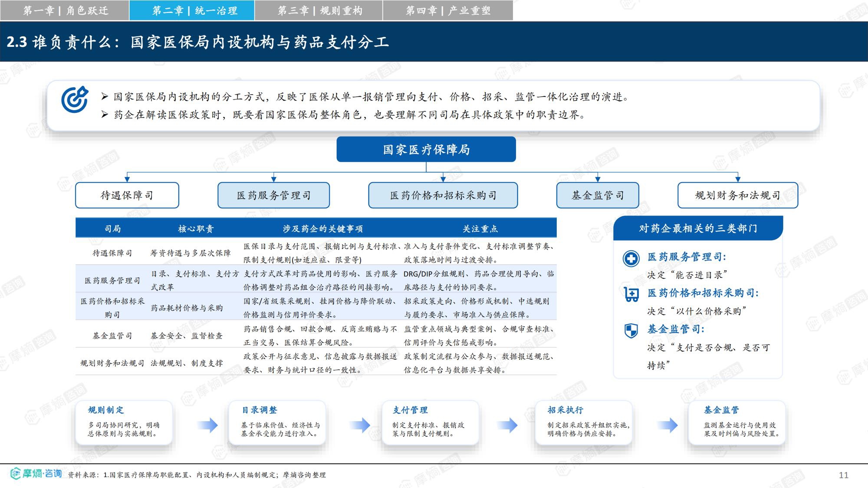Image resolution: width=868 pixels, height=488 pixels.
Task: Click the page number 11
Action: 843,475
